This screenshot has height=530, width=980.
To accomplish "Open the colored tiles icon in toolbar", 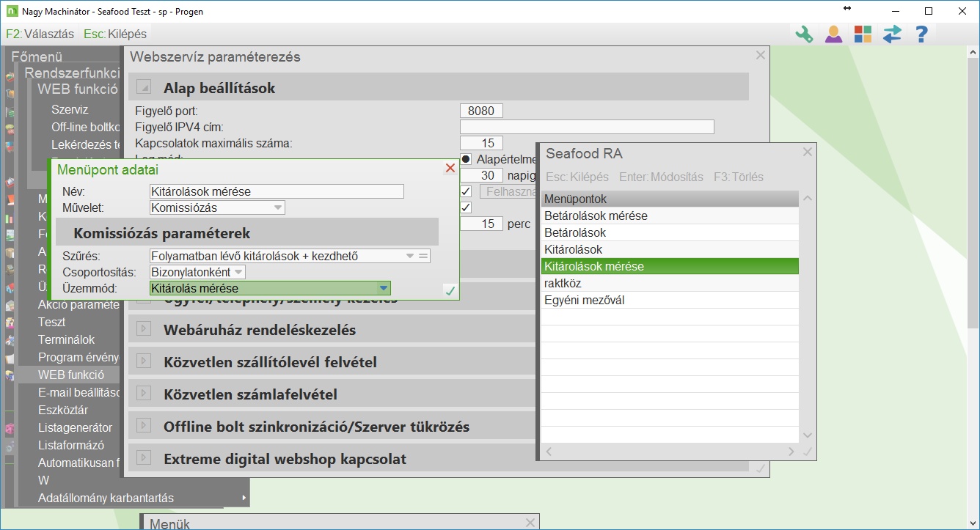I will (x=863, y=34).
